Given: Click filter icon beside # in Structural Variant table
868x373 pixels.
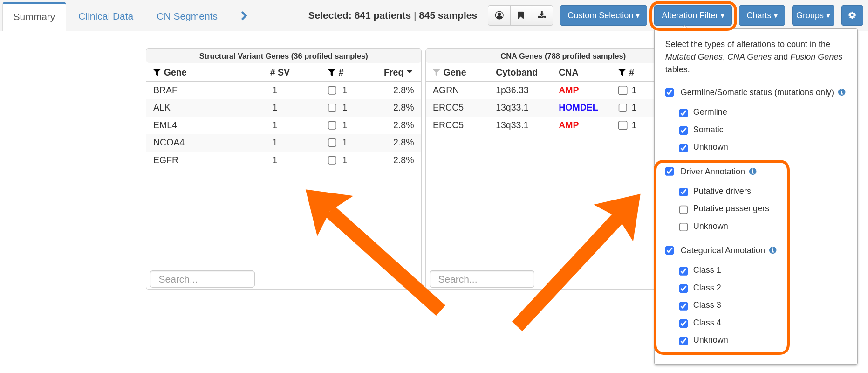Looking at the screenshot, I should [331, 72].
